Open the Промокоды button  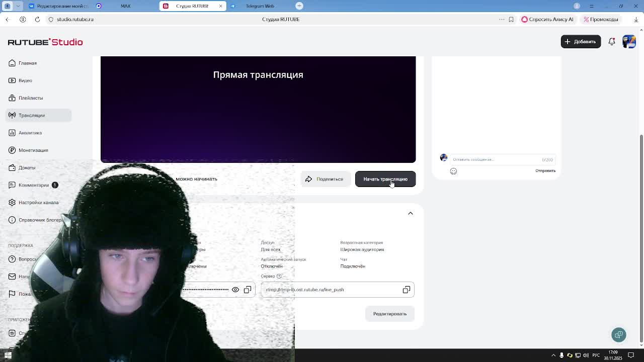pos(601,19)
